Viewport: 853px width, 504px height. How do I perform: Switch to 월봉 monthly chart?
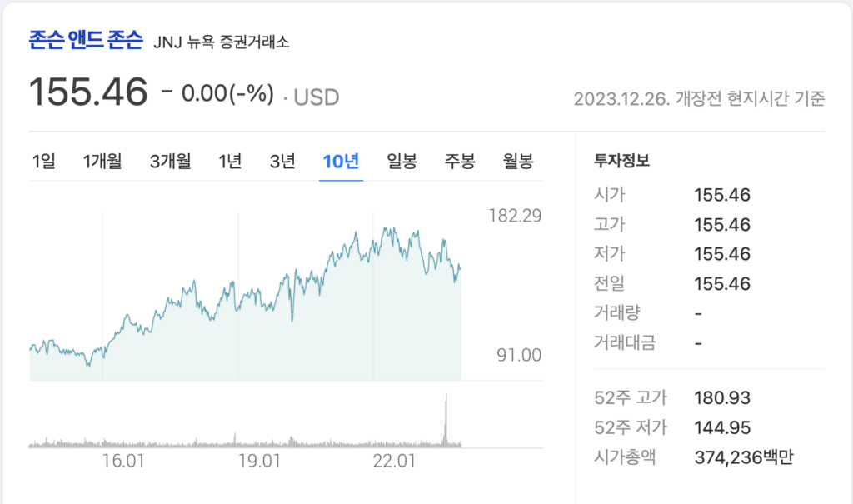[516, 163]
